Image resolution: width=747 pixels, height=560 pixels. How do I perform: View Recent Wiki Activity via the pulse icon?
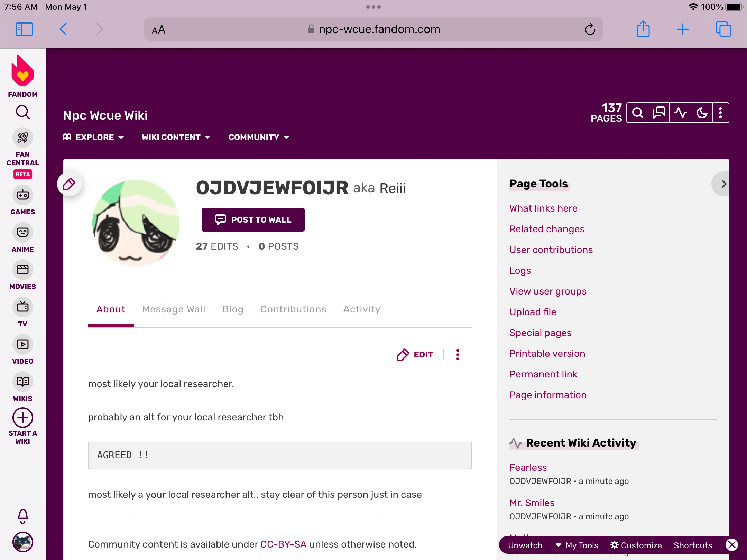(680, 113)
